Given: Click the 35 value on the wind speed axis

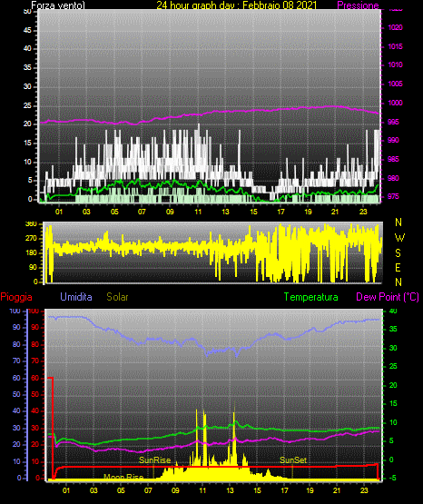Looking at the screenshot, I should [27, 67].
